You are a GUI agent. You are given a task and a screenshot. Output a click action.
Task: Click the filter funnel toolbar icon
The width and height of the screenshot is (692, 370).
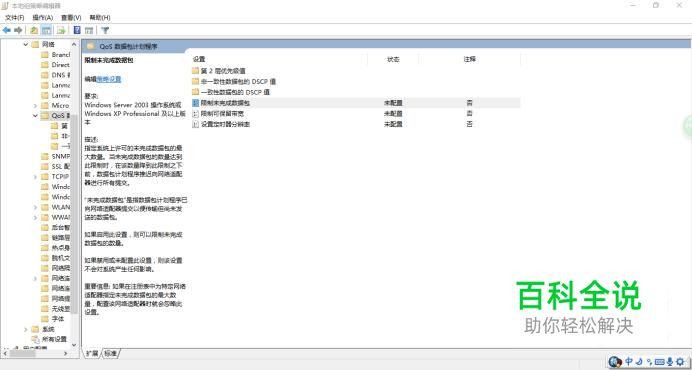105,30
